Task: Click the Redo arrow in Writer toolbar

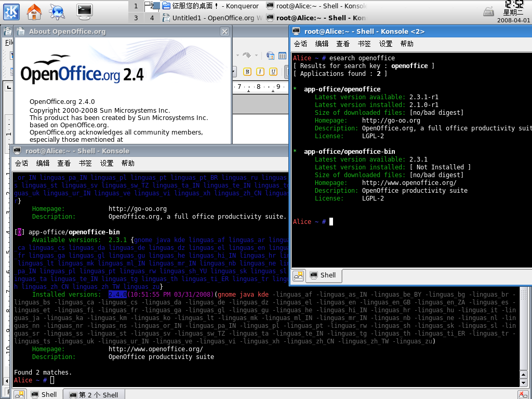Action: tap(247, 55)
